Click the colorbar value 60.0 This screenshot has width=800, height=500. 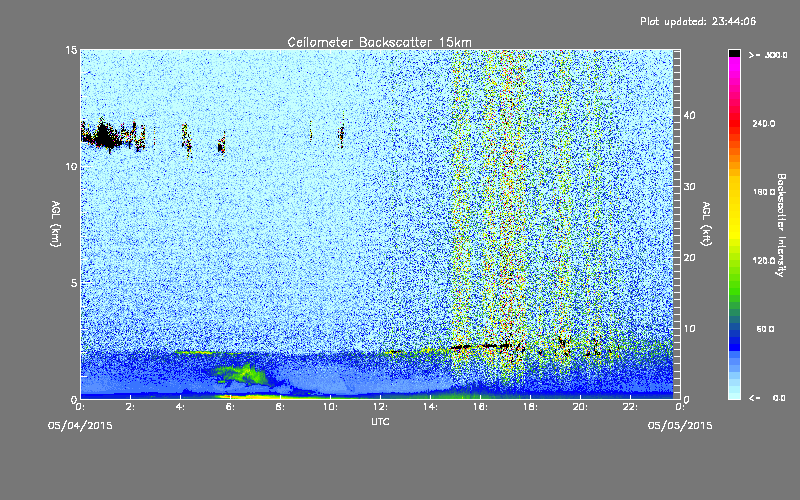(766, 329)
